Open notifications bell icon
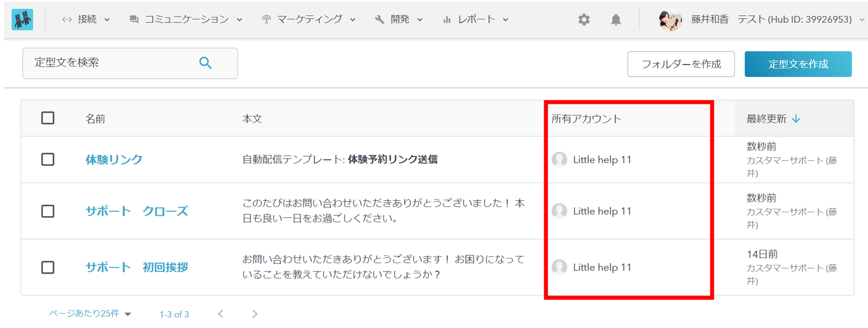 coord(616,20)
